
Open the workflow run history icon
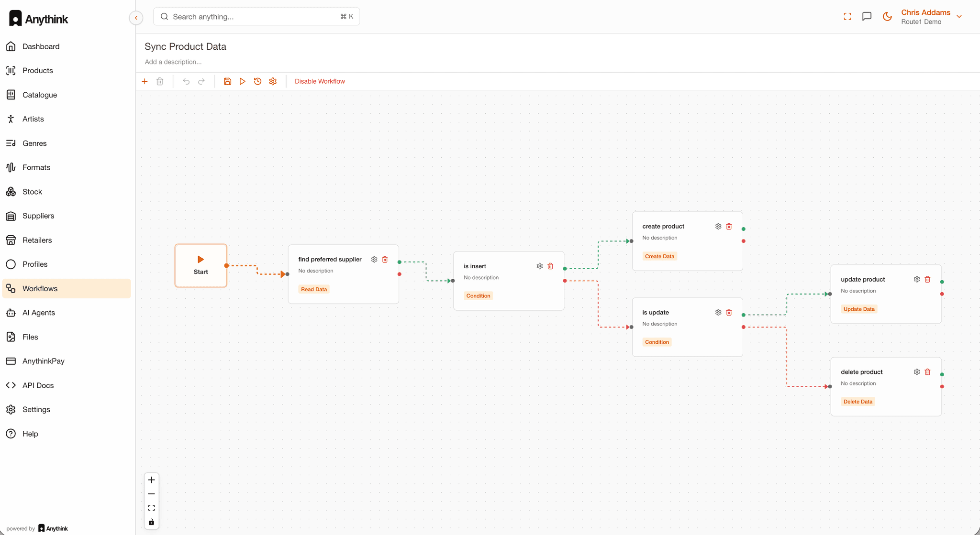(x=257, y=81)
